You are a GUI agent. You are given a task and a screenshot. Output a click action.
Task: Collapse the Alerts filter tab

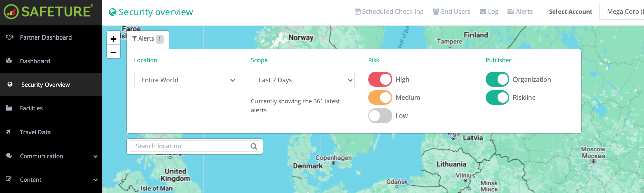coord(148,39)
